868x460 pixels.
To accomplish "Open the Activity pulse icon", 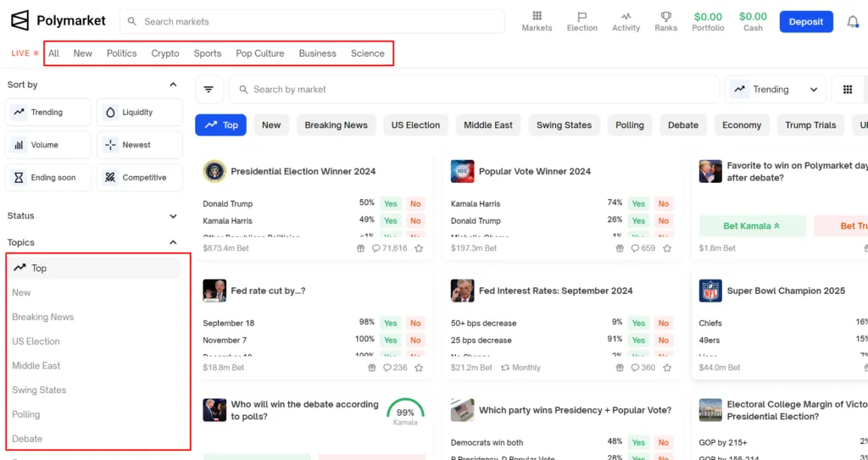I will click(x=626, y=16).
